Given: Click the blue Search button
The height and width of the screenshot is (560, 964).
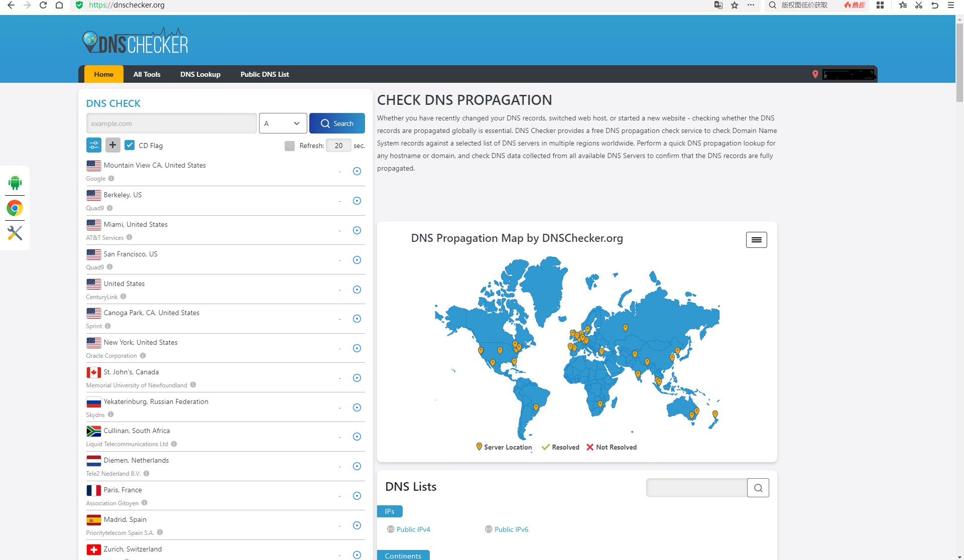Looking at the screenshot, I should pyautogui.click(x=337, y=123).
